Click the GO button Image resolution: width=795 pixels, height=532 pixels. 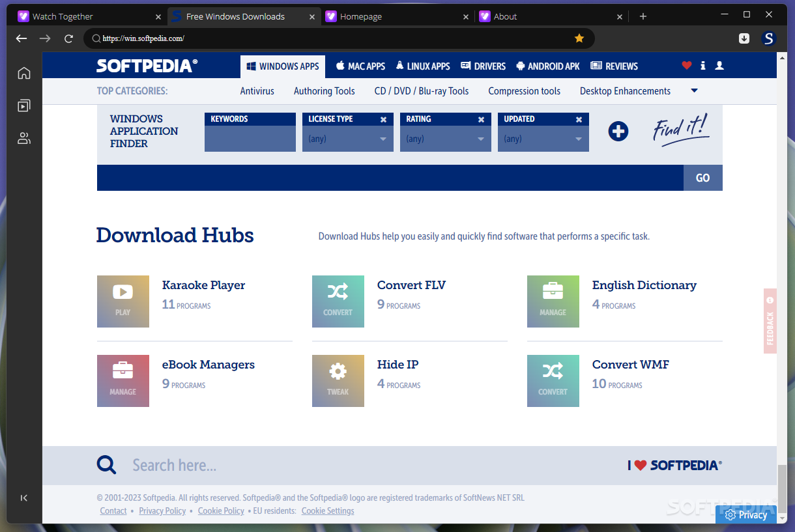pyautogui.click(x=703, y=178)
